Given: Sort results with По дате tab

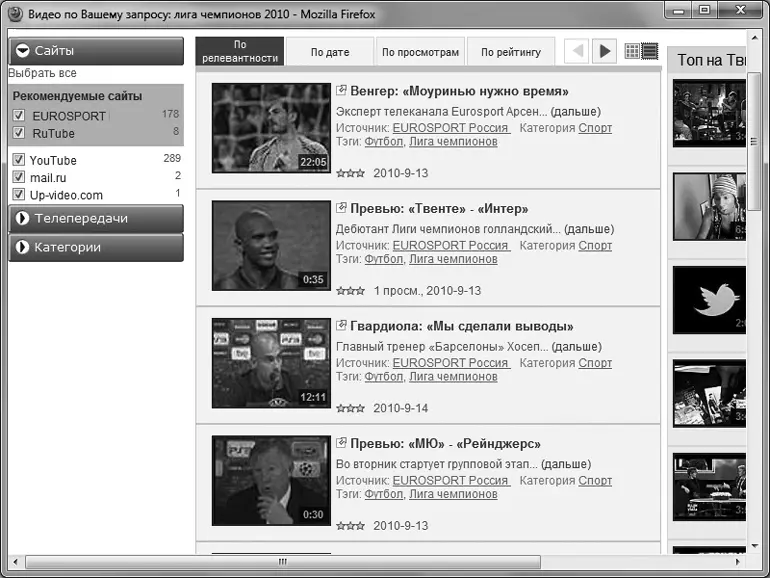Looking at the screenshot, I should click(x=330, y=52).
